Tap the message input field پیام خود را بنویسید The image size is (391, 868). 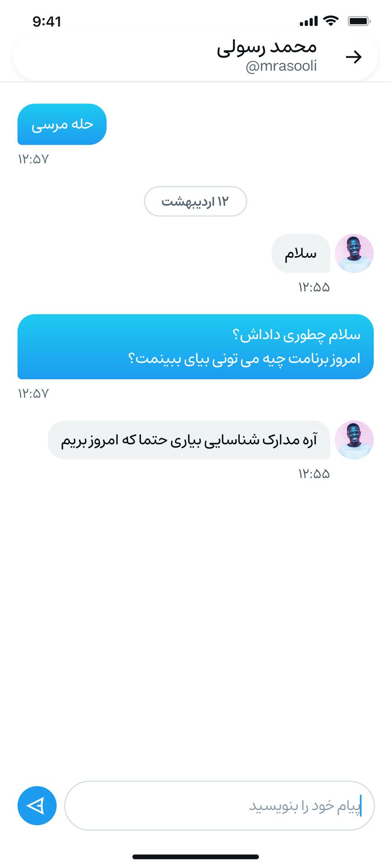[219, 806]
